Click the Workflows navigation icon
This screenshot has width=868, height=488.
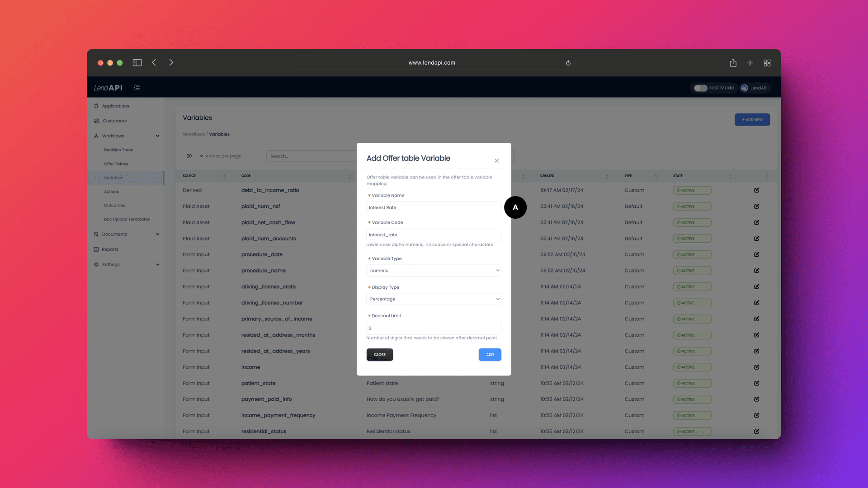(97, 135)
